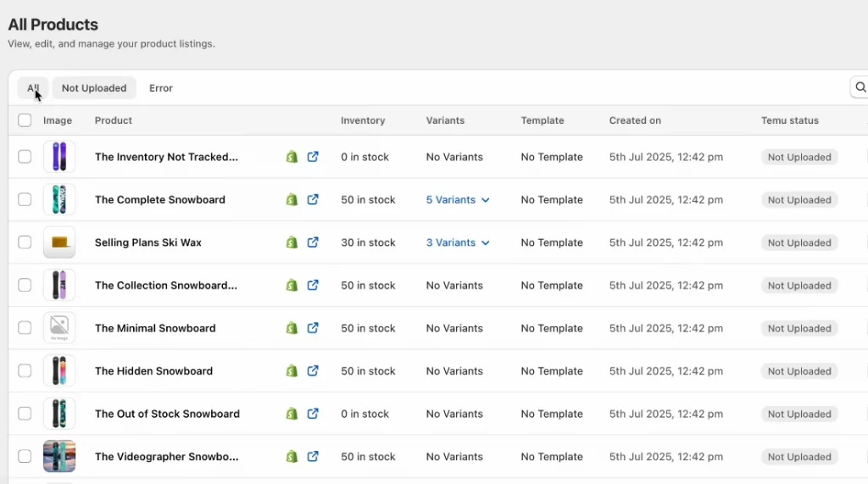Click Shopify icon for The Videographer Snowboard

(292, 457)
